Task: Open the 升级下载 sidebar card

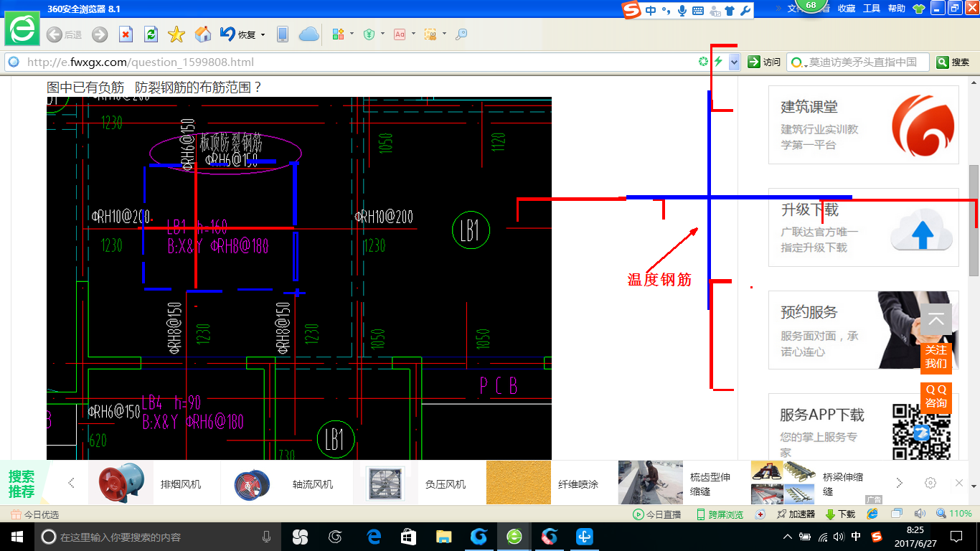Action: pos(864,227)
